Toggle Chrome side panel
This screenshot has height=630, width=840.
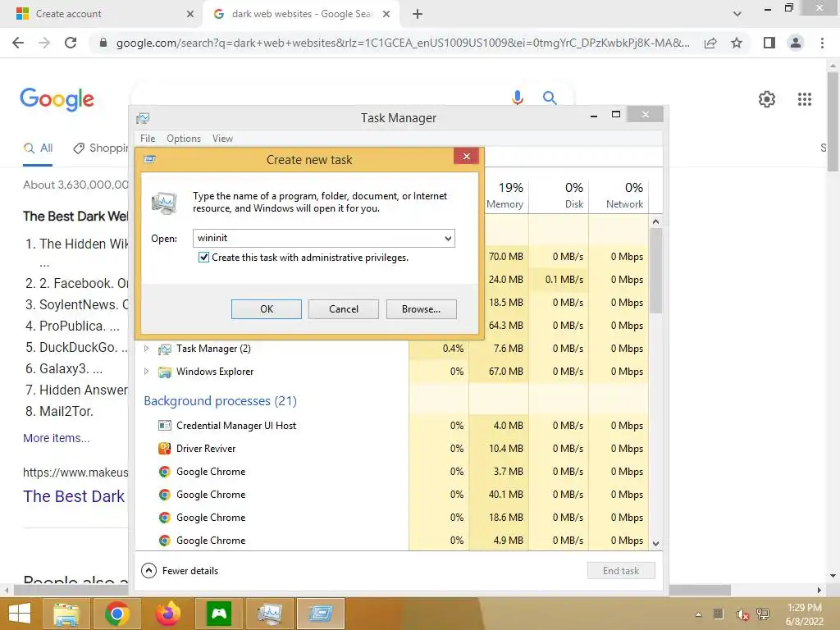click(x=769, y=43)
